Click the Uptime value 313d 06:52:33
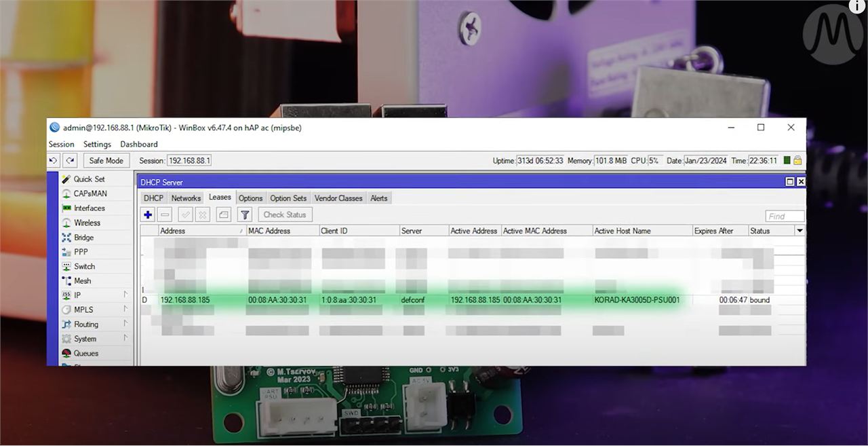 pyautogui.click(x=540, y=161)
